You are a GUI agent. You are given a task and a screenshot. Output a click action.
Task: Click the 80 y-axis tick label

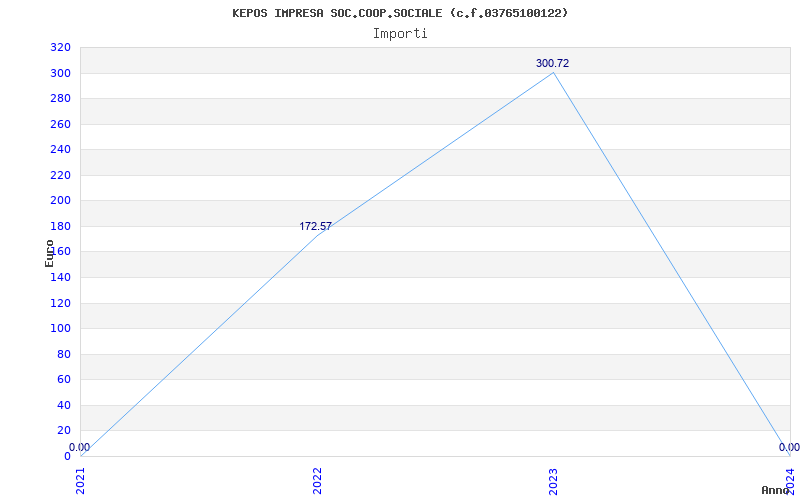[x=64, y=355]
